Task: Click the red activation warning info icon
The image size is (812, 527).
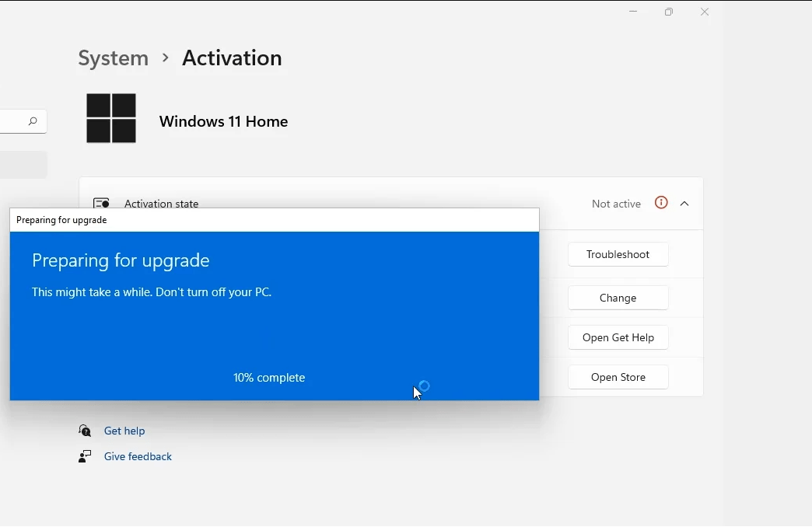Action: pos(661,202)
